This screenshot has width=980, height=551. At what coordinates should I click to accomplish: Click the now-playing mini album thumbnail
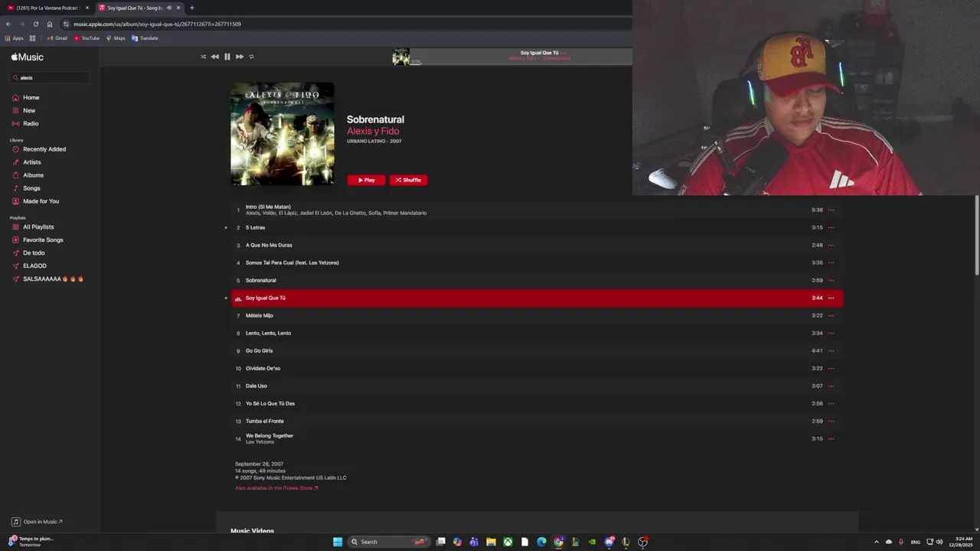[x=401, y=57]
